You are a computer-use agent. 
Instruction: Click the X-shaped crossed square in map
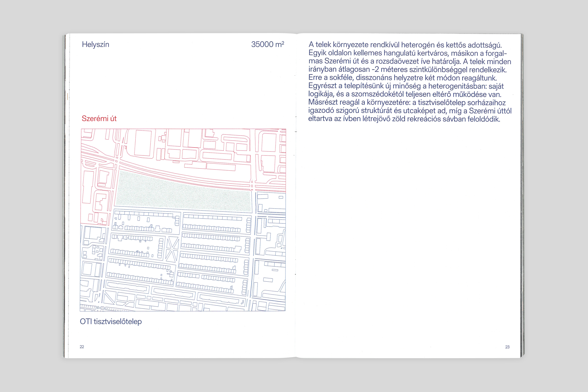[x=172, y=249]
